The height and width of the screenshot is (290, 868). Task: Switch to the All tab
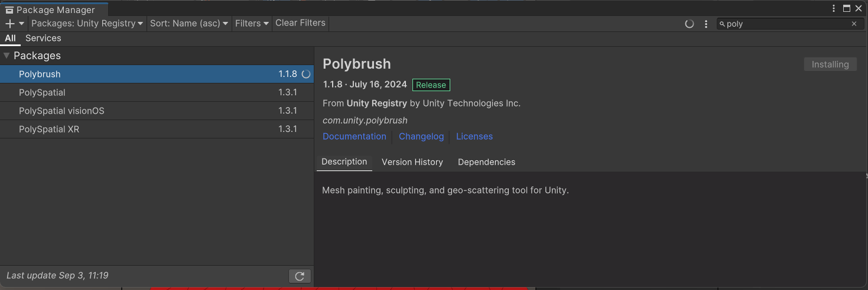[x=10, y=38]
